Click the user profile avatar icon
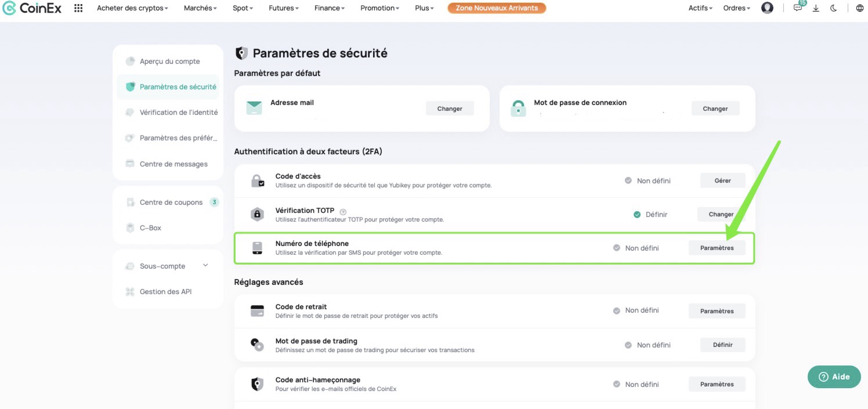Screen dimensions: 868x409 [767, 8]
